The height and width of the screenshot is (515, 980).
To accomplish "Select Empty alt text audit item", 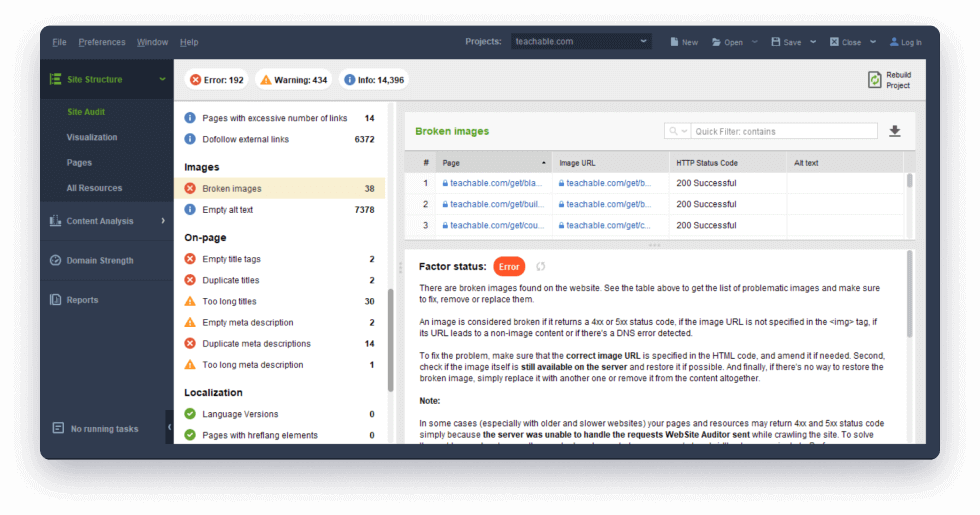I will tap(227, 210).
